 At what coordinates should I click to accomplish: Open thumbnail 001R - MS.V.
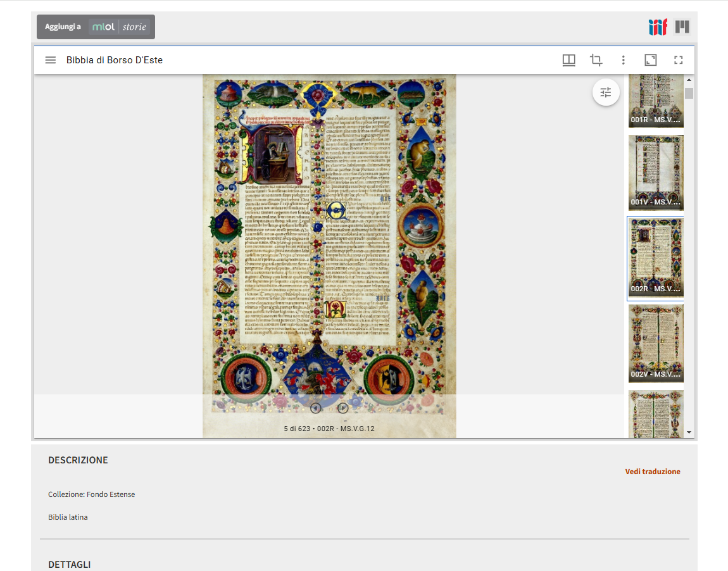point(656,101)
